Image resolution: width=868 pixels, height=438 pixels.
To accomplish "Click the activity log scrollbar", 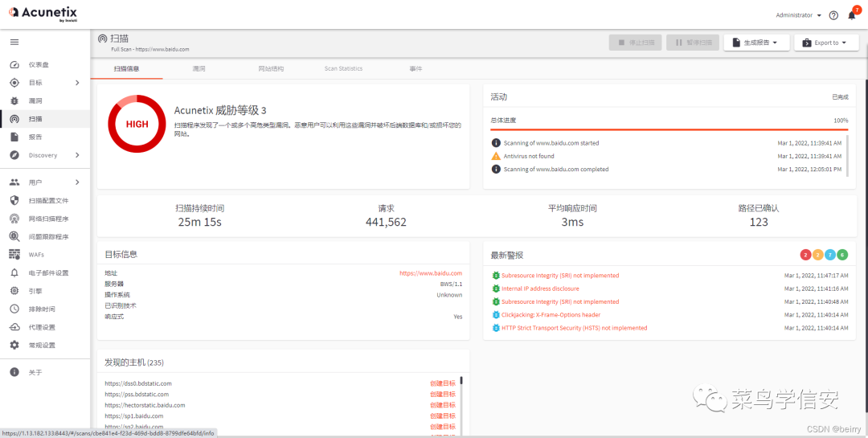I will pyautogui.click(x=846, y=156).
